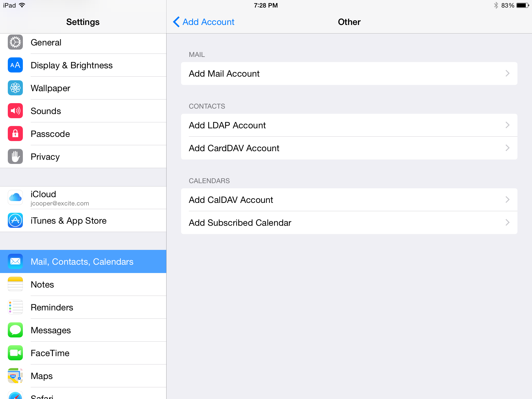Tap the Messages bubble icon
Viewport: 532px width, 399px height.
pyautogui.click(x=15, y=330)
